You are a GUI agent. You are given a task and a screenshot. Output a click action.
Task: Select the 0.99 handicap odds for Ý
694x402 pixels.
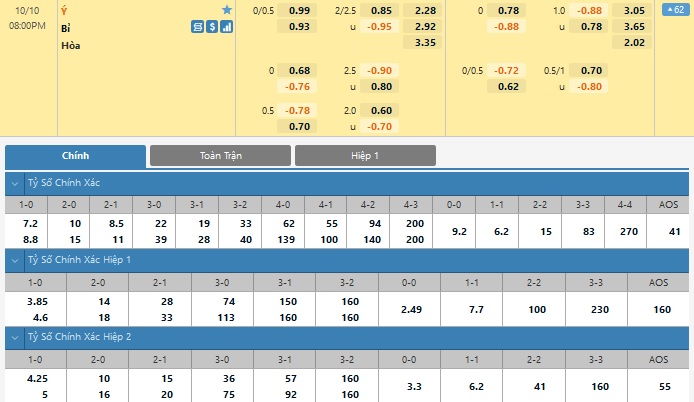tap(298, 10)
